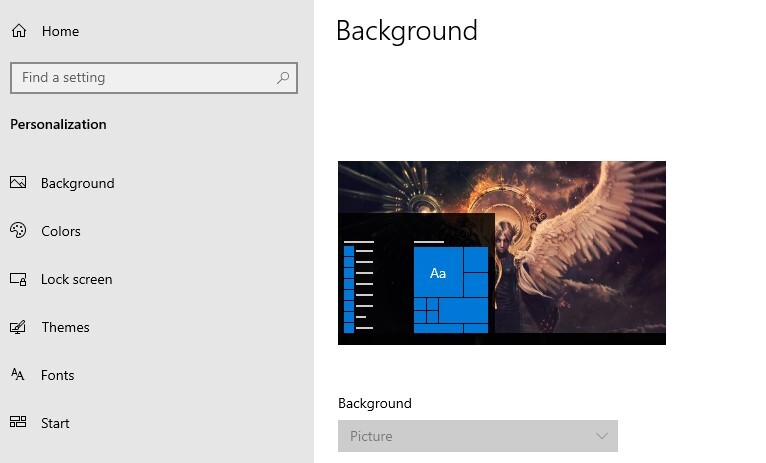
Task: Open the Lock screen settings page
Action: [76, 279]
